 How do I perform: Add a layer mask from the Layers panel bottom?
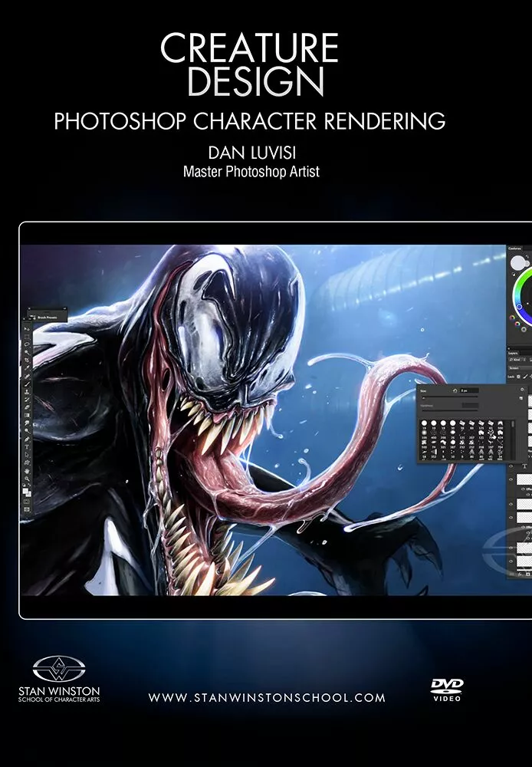[x=528, y=574]
